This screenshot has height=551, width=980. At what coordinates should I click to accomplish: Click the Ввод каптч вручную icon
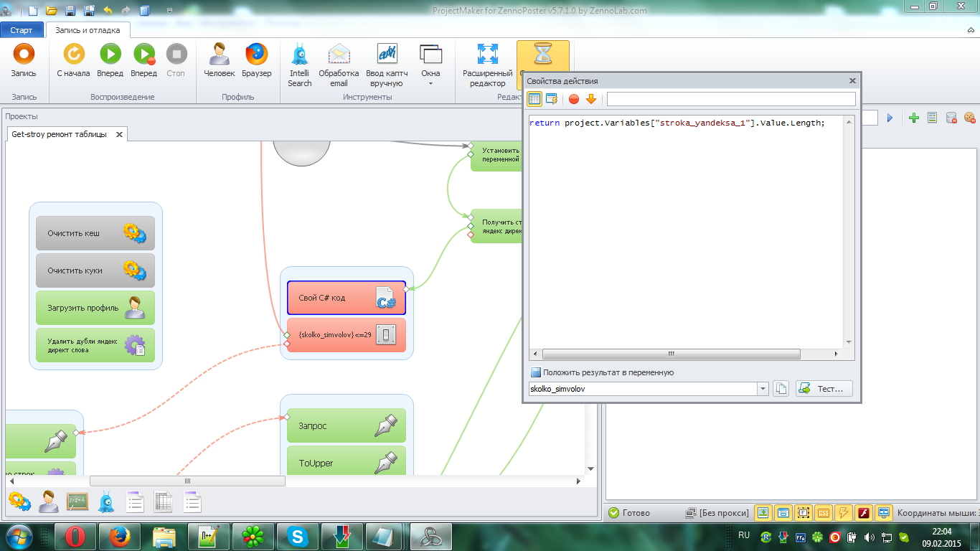point(387,55)
